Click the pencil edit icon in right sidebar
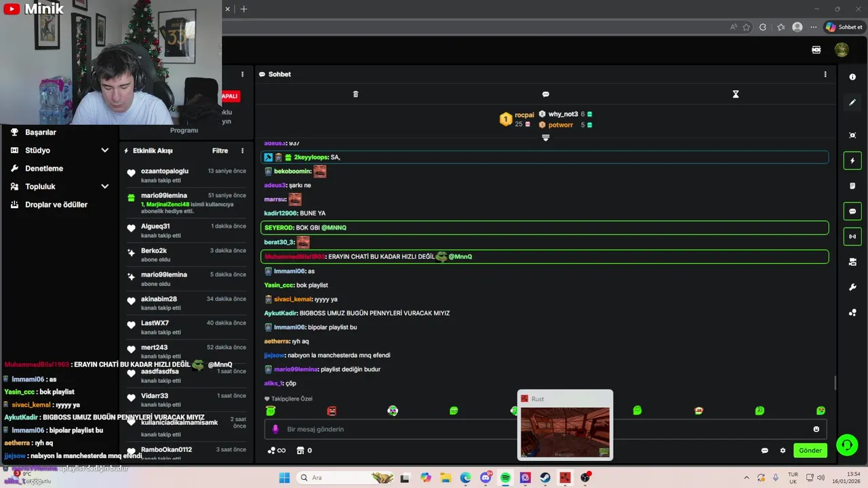Screen dimensions: 868x488 (852, 102)
